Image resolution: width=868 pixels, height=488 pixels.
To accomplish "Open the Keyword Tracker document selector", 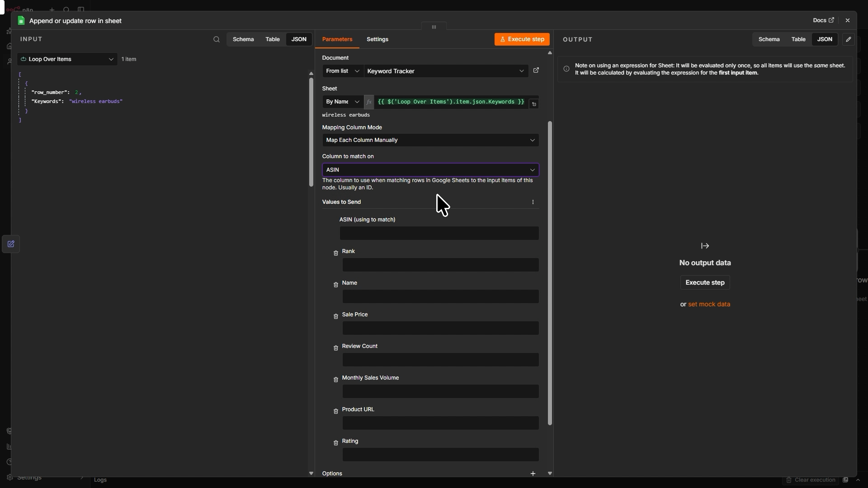I will click(x=446, y=71).
